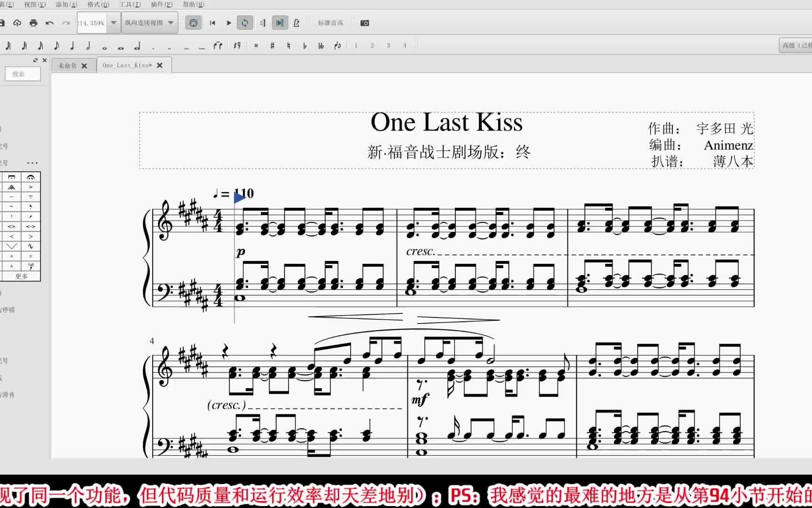Click the redo arrow icon
This screenshot has height=508, width=812.
tap(66, 23)
